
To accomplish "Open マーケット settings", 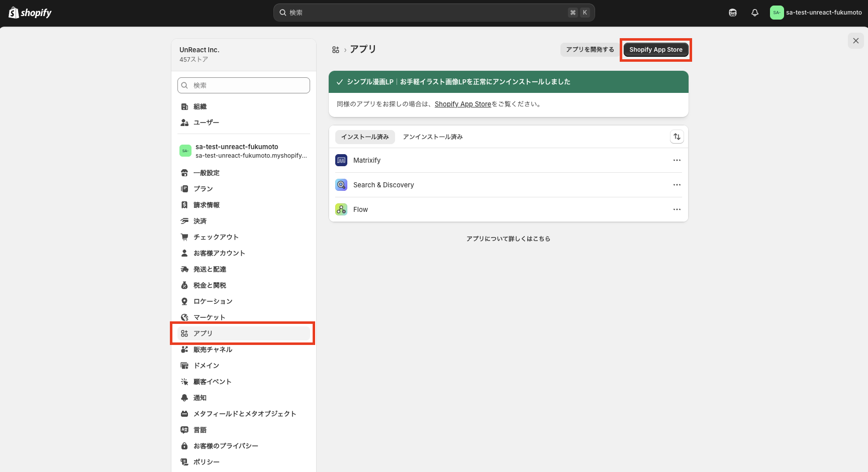I will 244,317.
